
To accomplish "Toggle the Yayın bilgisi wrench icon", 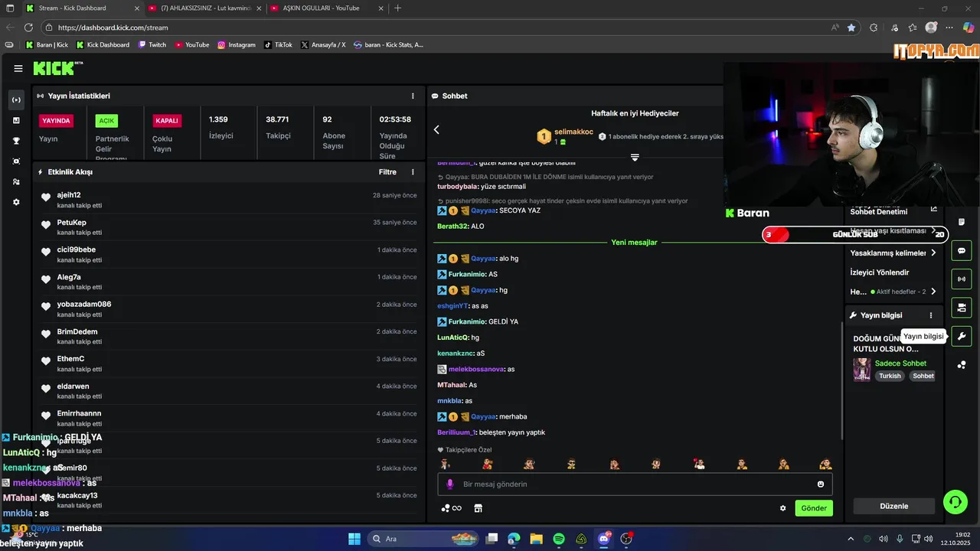I will point(962,336).
